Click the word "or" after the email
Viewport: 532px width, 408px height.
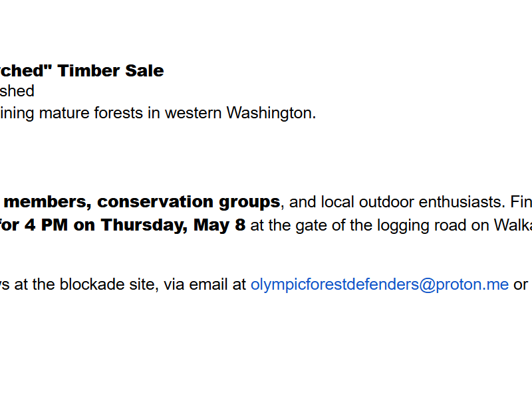pos(521,284)
